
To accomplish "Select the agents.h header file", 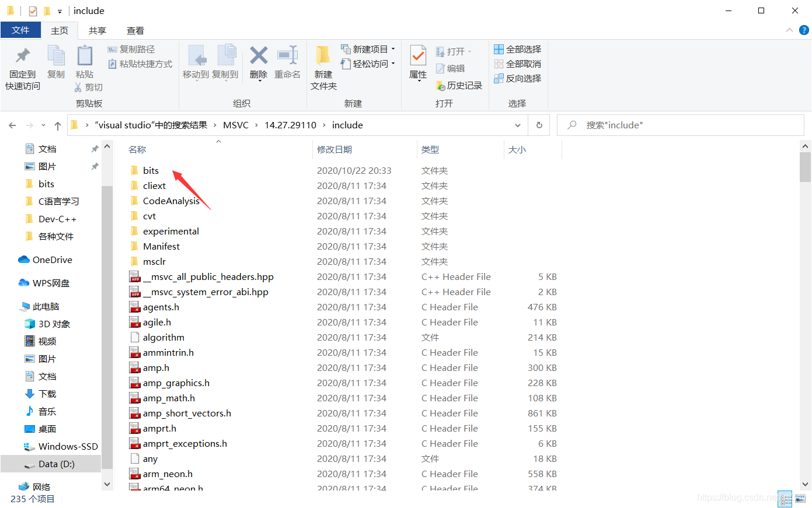I will 161,307.
